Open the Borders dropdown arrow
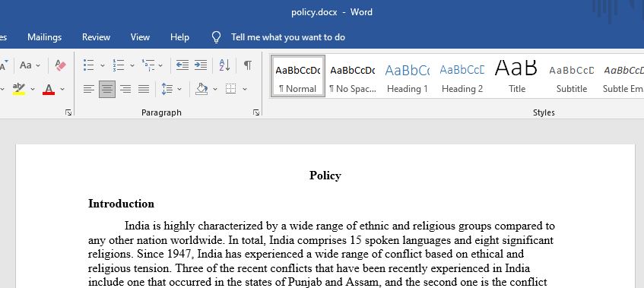Image resolution: width=644 pixels, height=288 pixels. 245,89
